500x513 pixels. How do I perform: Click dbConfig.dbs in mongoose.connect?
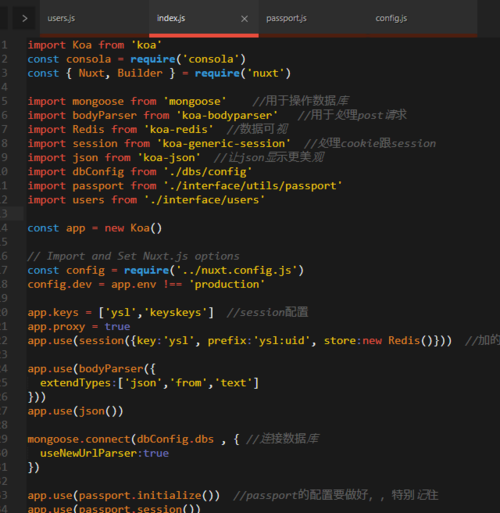[x=175, y=439]
